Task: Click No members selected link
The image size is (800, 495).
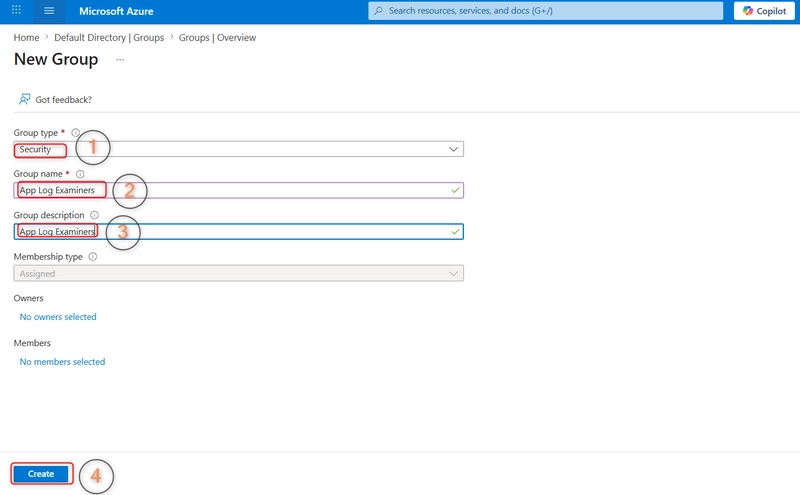Action: [62, 362]
